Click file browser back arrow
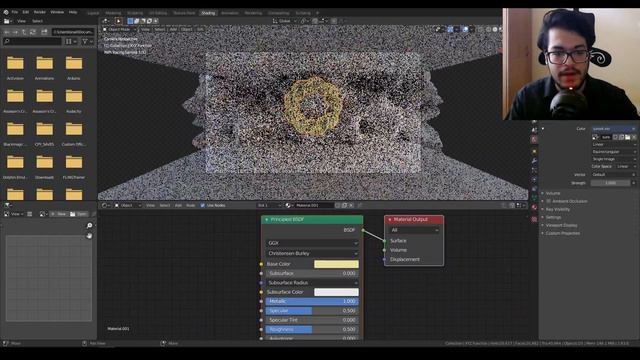The image size is (640, 360). coord(7,32)
